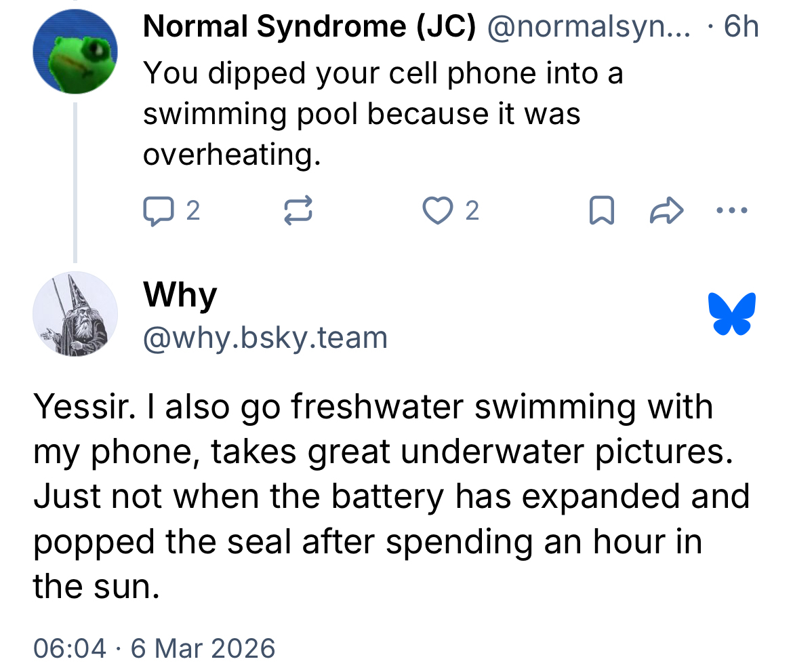Open the Why display name
The height and width of the screenshot is (672, 793).
tap(180, 295)
